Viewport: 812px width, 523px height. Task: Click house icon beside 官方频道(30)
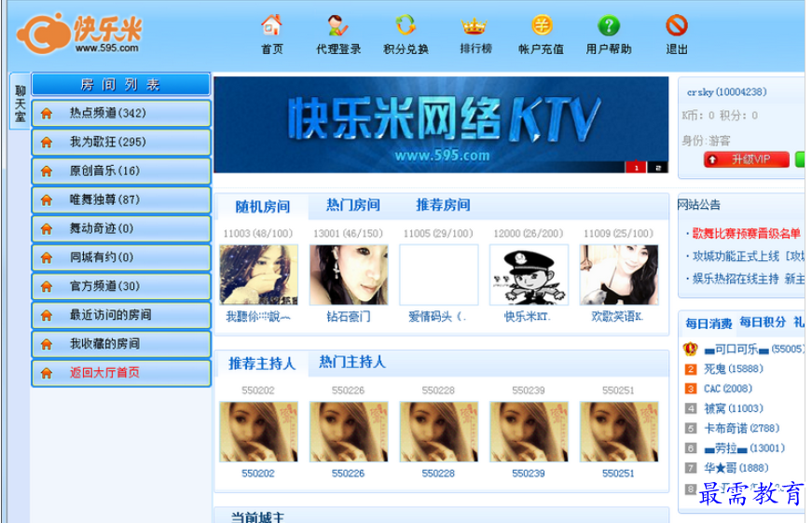pyautogui.click(x=47, y=286)
